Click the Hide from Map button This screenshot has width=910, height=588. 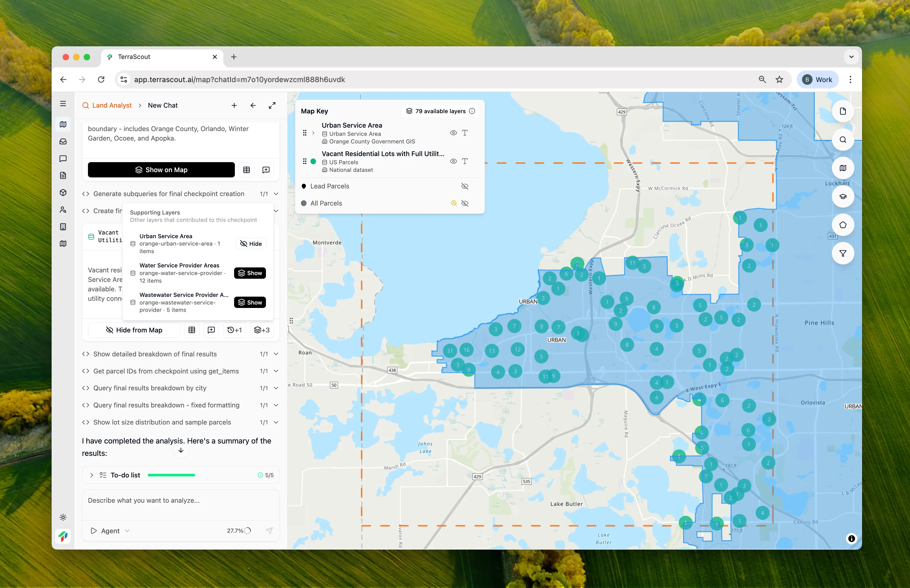(x=134, y=330)
